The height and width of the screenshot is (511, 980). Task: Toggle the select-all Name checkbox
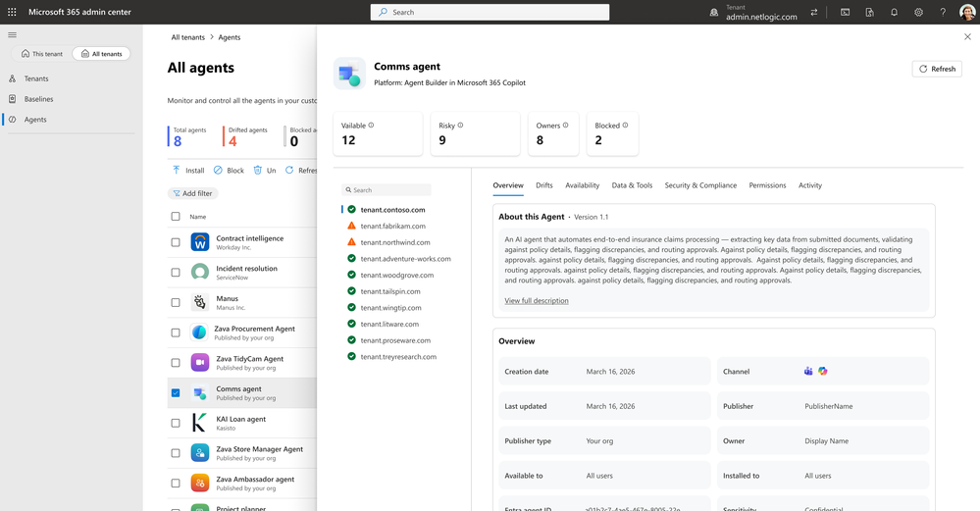pyautogui.click(x=176, y=216)
